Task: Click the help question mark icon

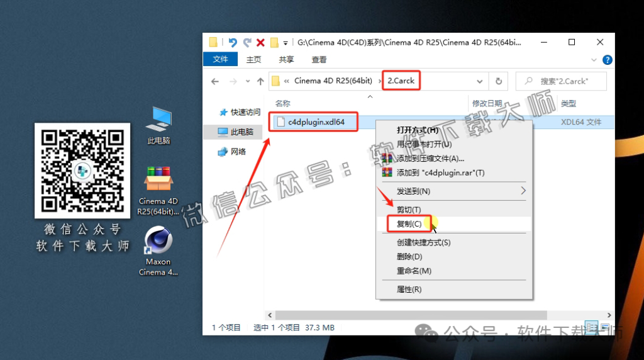Action: (607, 60)
